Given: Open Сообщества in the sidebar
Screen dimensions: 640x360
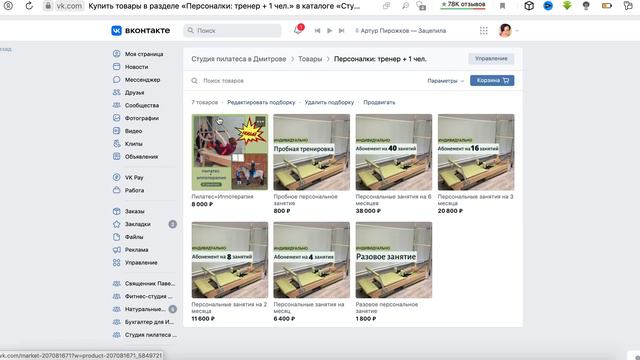Looking at the screenshot, I should tap(136, 105).
